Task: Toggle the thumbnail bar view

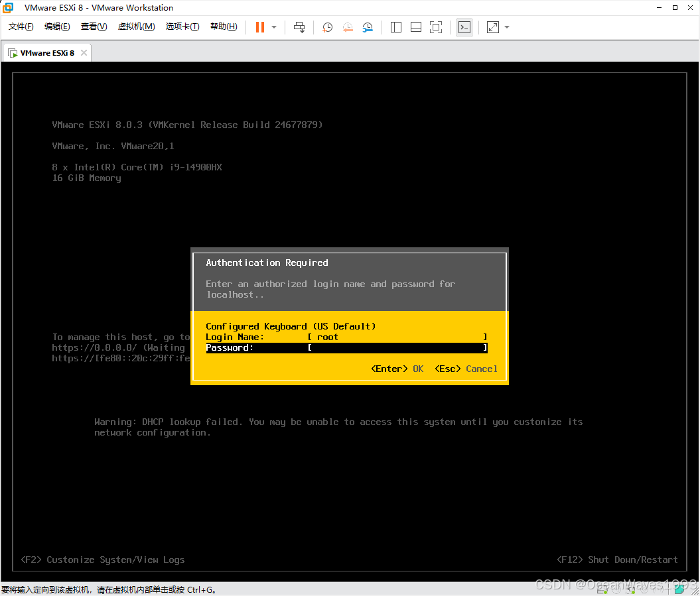Action: 415,27
